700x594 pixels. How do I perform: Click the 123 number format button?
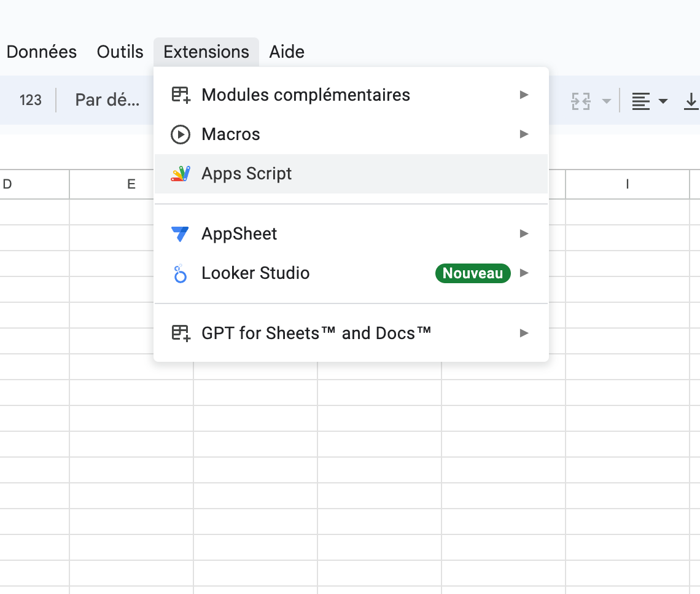click(x=30, y=100)
